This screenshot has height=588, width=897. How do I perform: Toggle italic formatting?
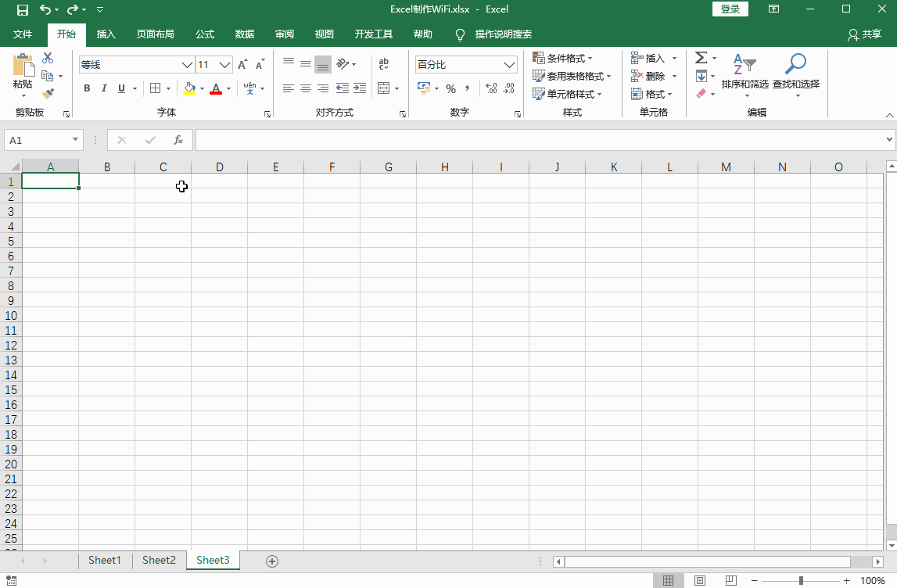point(104,88)
